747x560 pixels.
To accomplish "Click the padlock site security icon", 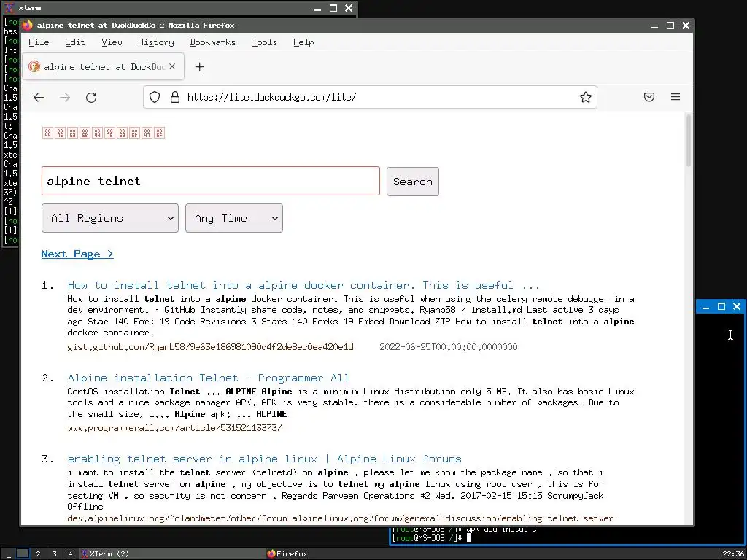I will (175, 97).
